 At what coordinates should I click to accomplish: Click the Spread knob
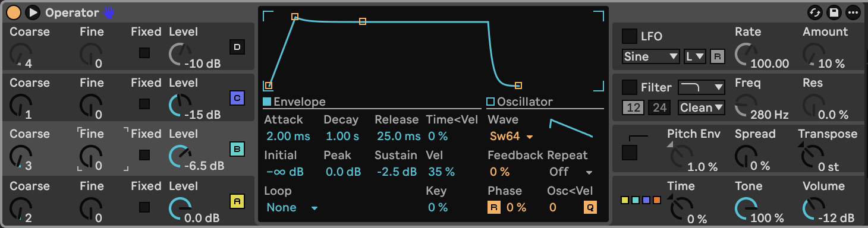[x=746, y=156]
